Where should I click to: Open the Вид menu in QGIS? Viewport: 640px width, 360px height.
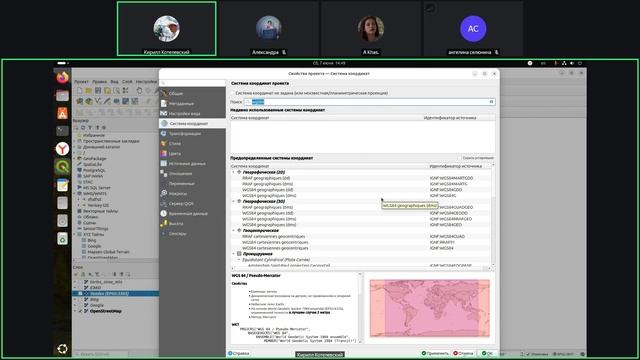[115, 82]
